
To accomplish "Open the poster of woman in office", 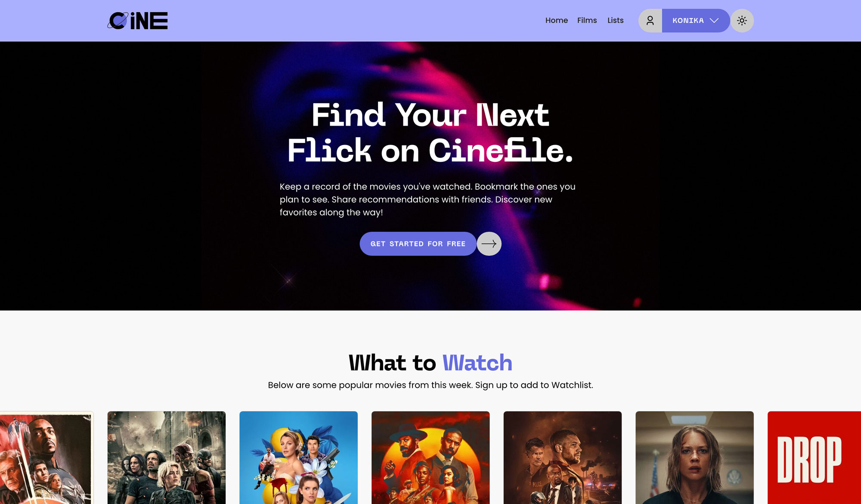I will (x=694, y=458).
